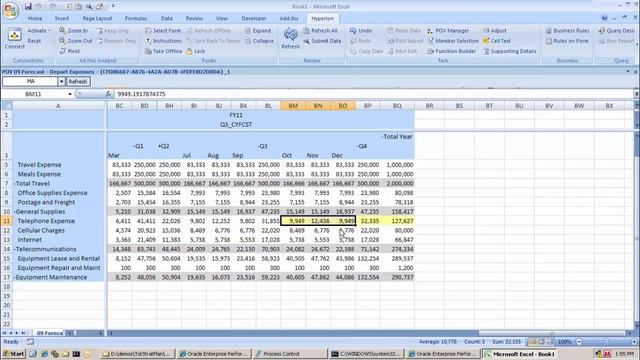Click the formula bar value field
Viewport: 640px width, 360px height.
(373, 94)
